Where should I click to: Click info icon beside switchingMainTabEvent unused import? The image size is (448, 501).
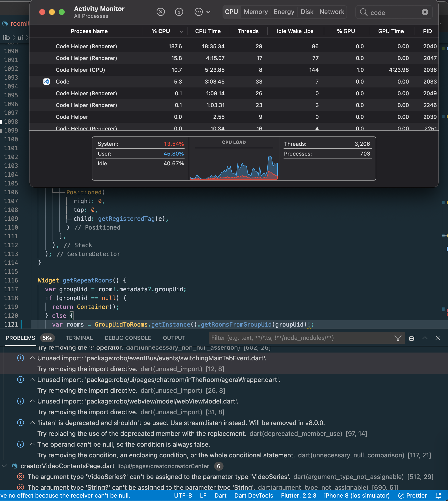click(20, 358)
